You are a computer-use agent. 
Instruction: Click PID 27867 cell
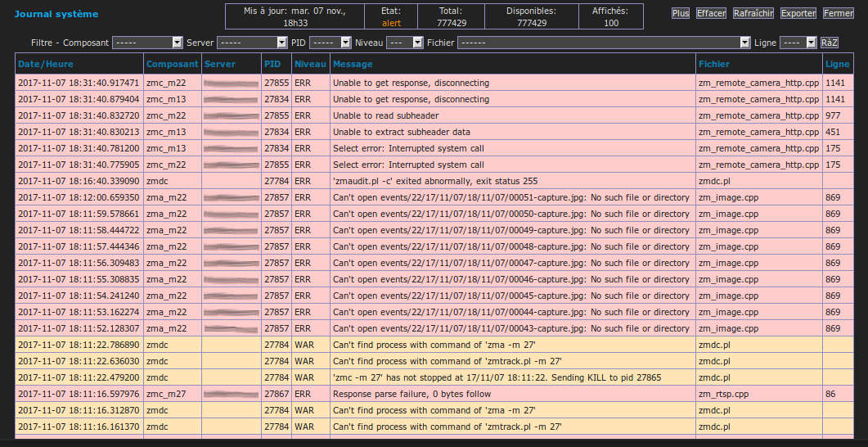pos(277,395)
